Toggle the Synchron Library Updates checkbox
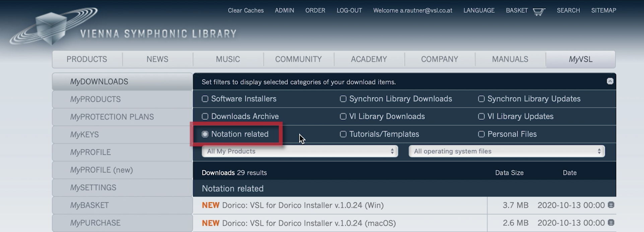This screenshot has height=232, width=644. tap(481, 99)
